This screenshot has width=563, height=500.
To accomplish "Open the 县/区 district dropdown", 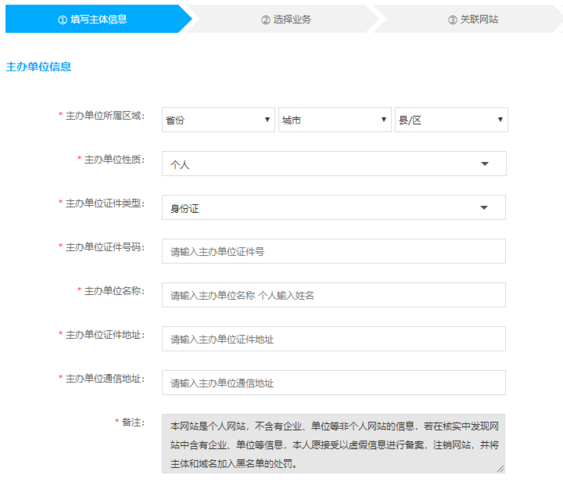I will [451, 120].
